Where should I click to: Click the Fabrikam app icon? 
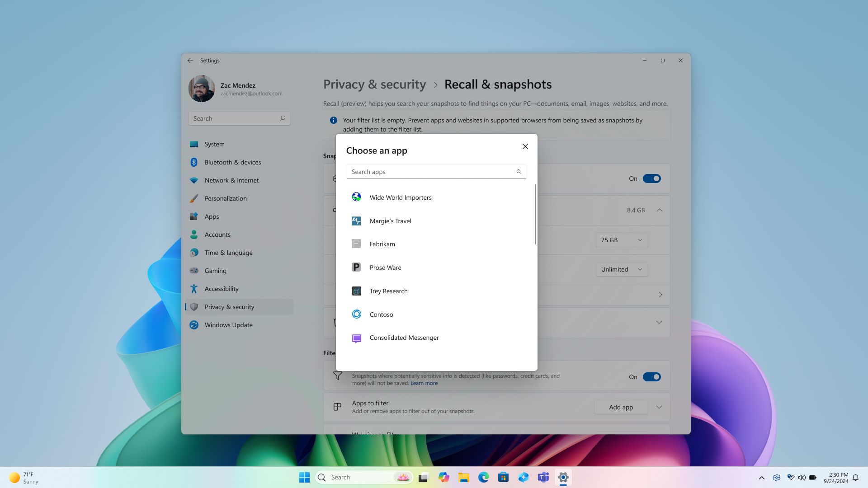pyautogui.click(x=356, y=244)
